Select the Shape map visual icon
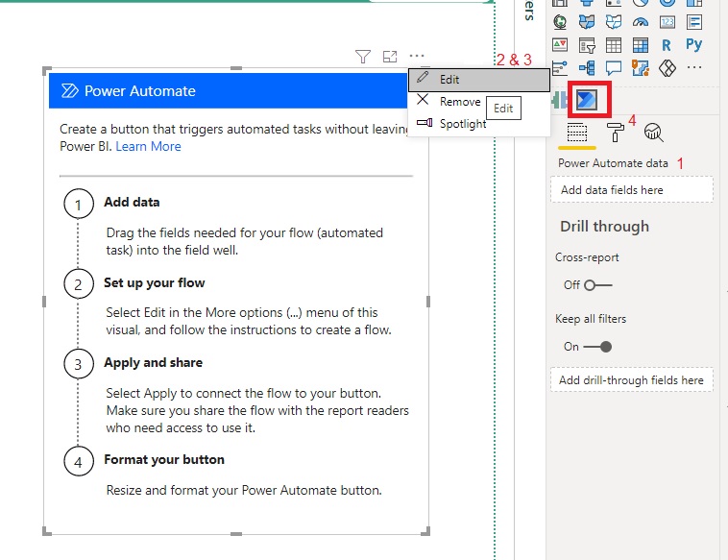 pyautogui.click(x=614, y=22)
